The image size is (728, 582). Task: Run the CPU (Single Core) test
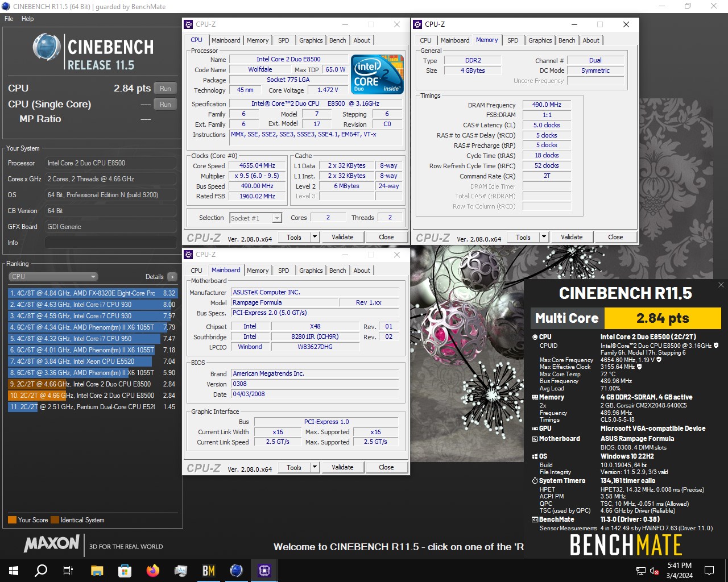coord(165,105)
